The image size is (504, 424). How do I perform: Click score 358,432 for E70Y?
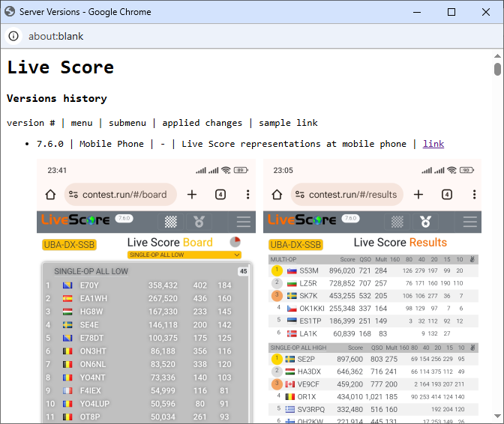[x=163, y=285]
